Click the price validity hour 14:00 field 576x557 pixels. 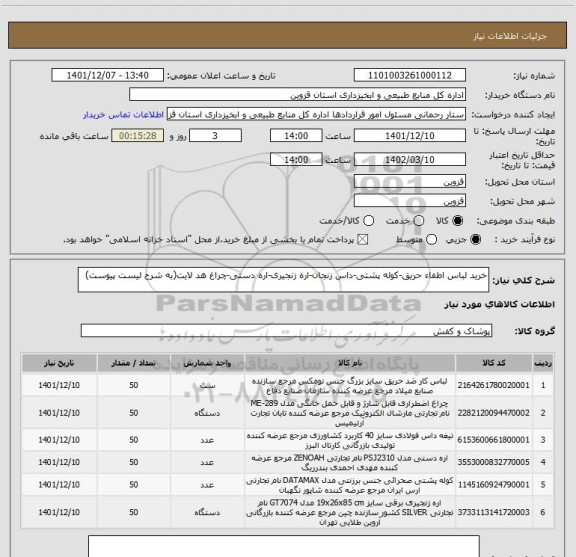[x=296, y=159]
